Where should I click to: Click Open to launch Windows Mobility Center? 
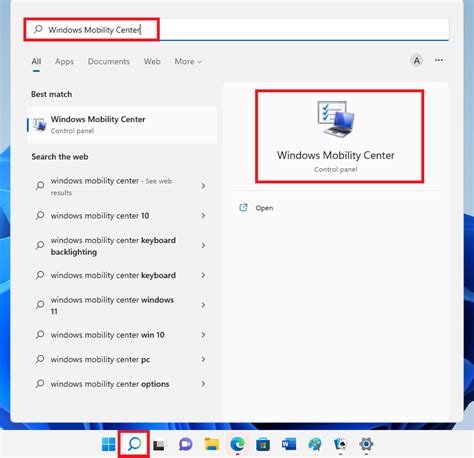(x=264, y=208)
